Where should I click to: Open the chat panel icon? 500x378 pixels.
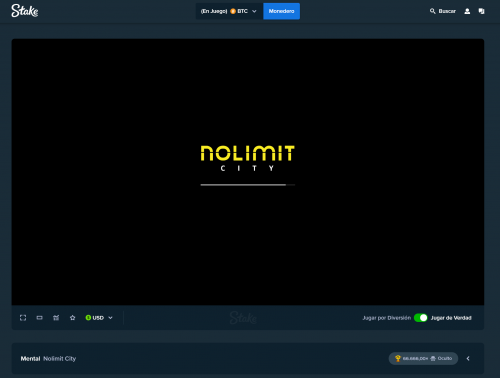[x=481, y=11]
